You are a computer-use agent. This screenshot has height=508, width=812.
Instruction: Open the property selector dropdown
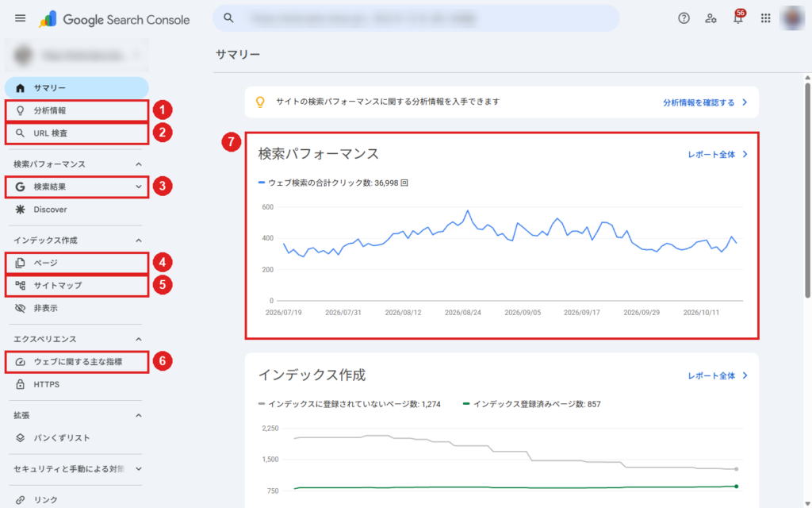(x=77, y=55)
